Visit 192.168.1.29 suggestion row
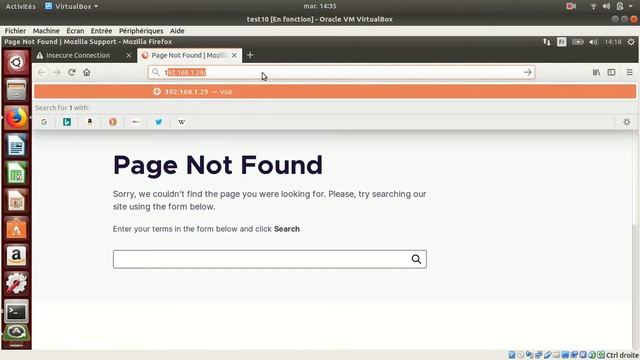Screen dimensions: 640x360 pyautogui.click(x=335, y=92)
